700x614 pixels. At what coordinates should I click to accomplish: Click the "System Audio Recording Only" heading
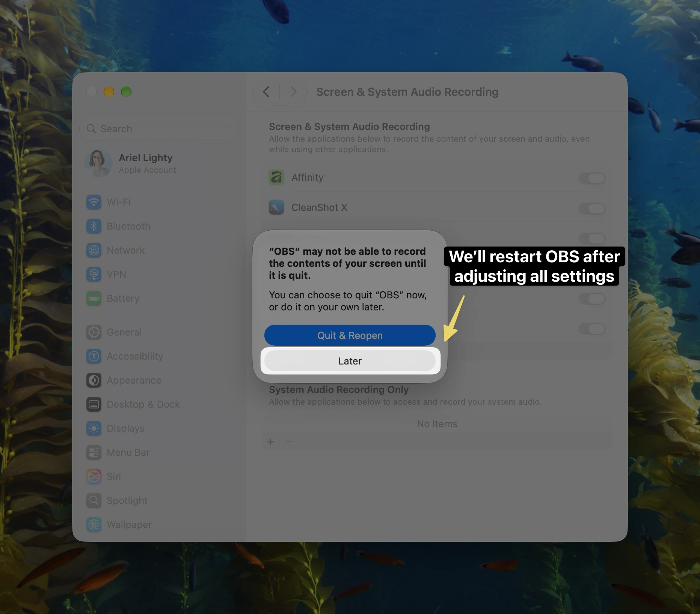[x=339, y=390]
